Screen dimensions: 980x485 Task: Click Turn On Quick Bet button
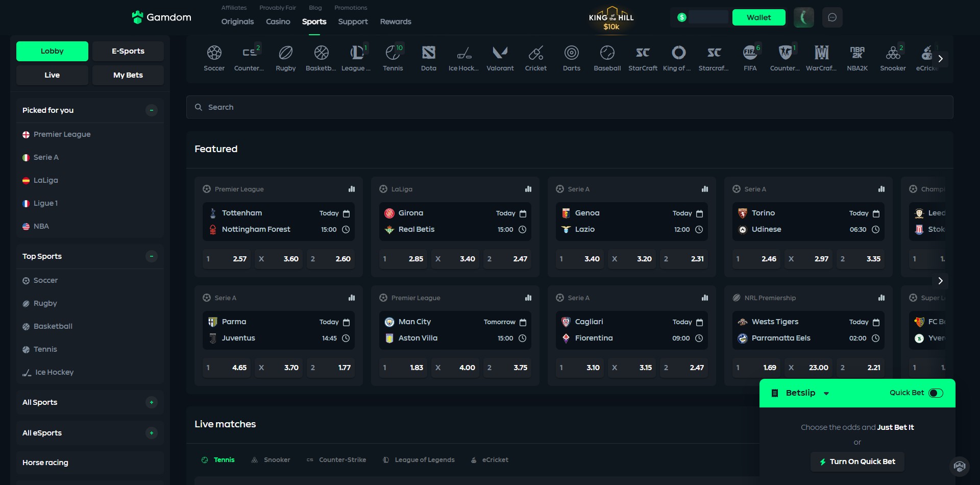point(857,462)
